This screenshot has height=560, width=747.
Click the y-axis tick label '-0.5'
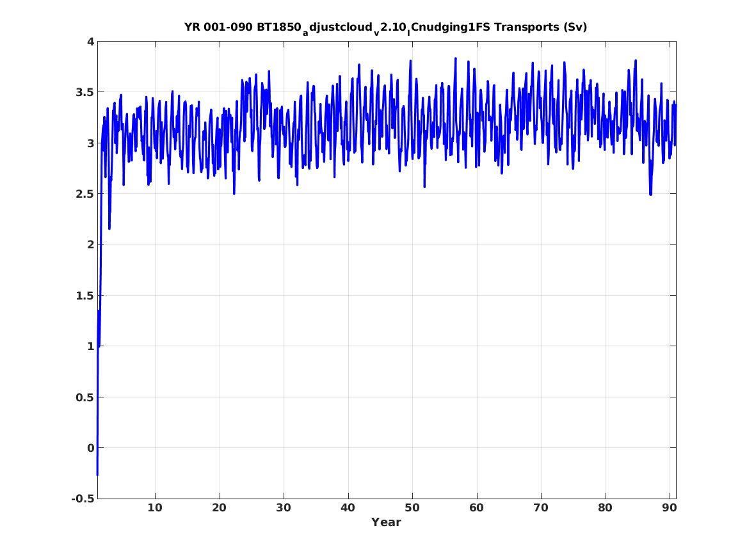83,499
